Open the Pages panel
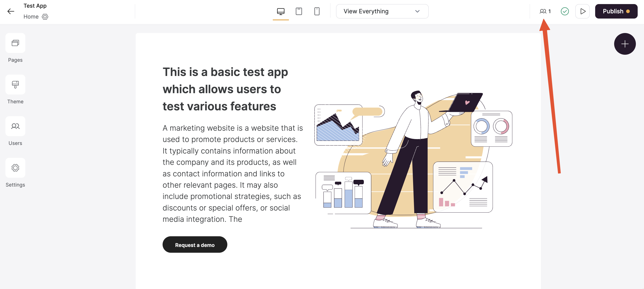 [15, 43]
